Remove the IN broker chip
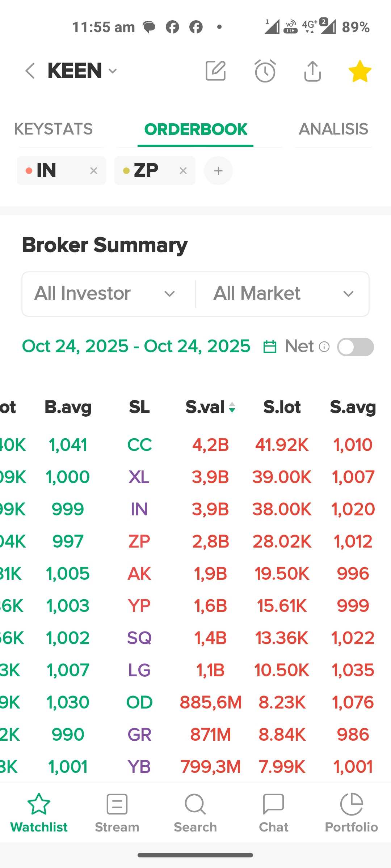 pyautogui.click(x=94, y=171)
